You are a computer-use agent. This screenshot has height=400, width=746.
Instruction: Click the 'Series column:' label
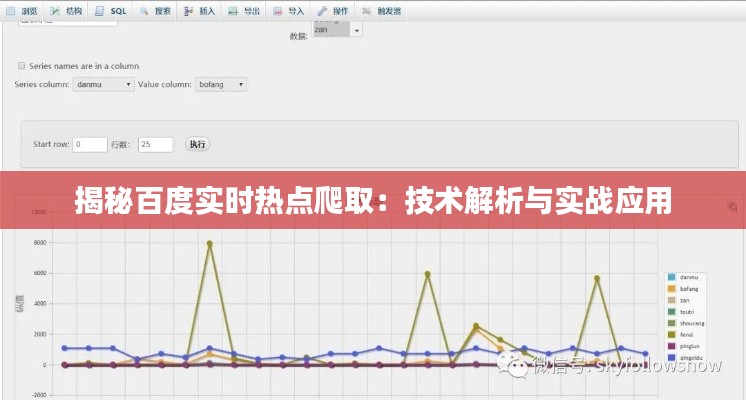42,84
